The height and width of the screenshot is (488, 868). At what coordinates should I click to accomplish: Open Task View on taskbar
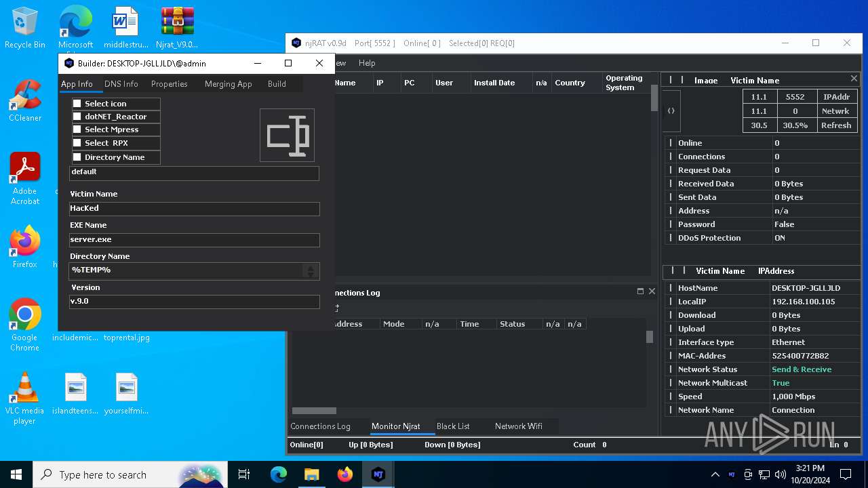point(244,474)
